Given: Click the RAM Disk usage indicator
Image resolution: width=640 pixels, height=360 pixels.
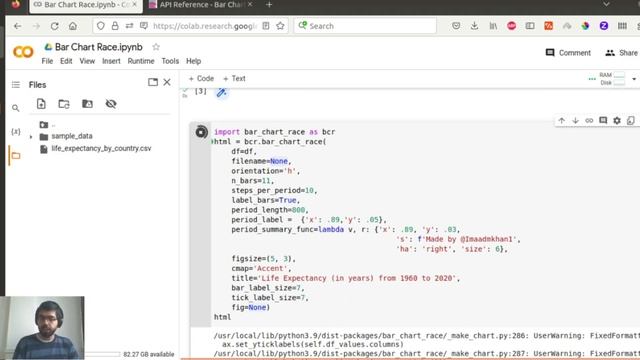Looking at the screenshot, I should [x=612, y=79].
